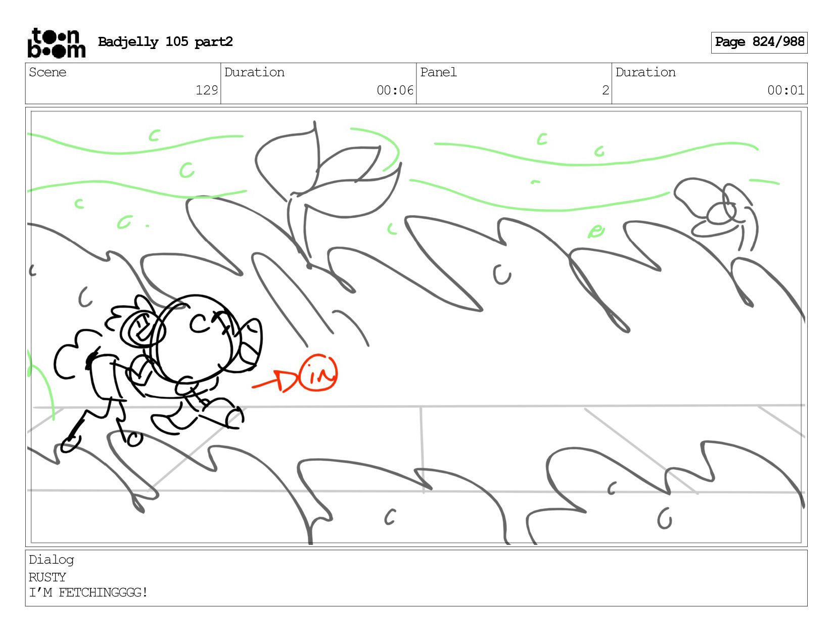Click the Toon Boom logo
Viewport: 834px width, 644px height.
click(x=56, y=43)
